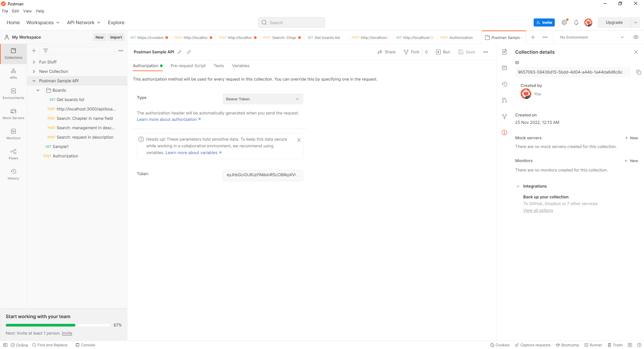Open the Collections sidebar panel

(x=13, y=54)
